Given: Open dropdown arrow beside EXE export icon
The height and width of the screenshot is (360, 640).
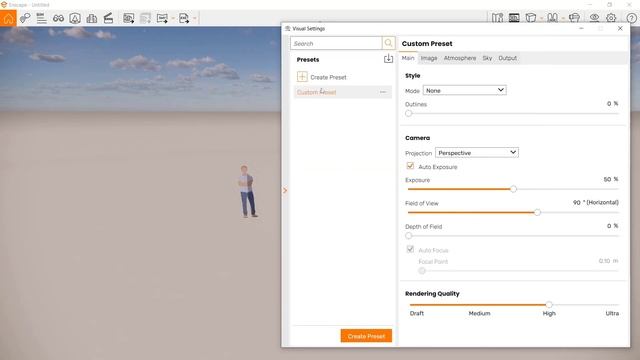Looking at the screenshot, I should click(x=195, y=18).
